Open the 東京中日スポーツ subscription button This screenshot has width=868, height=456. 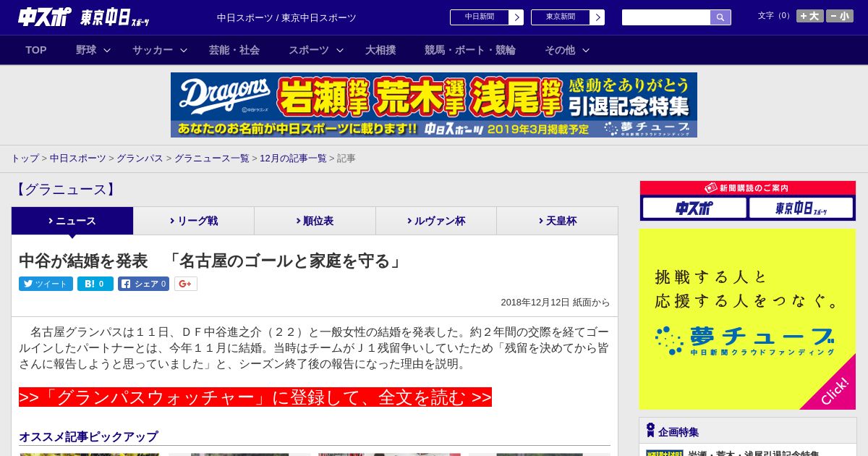coord(801,208)
